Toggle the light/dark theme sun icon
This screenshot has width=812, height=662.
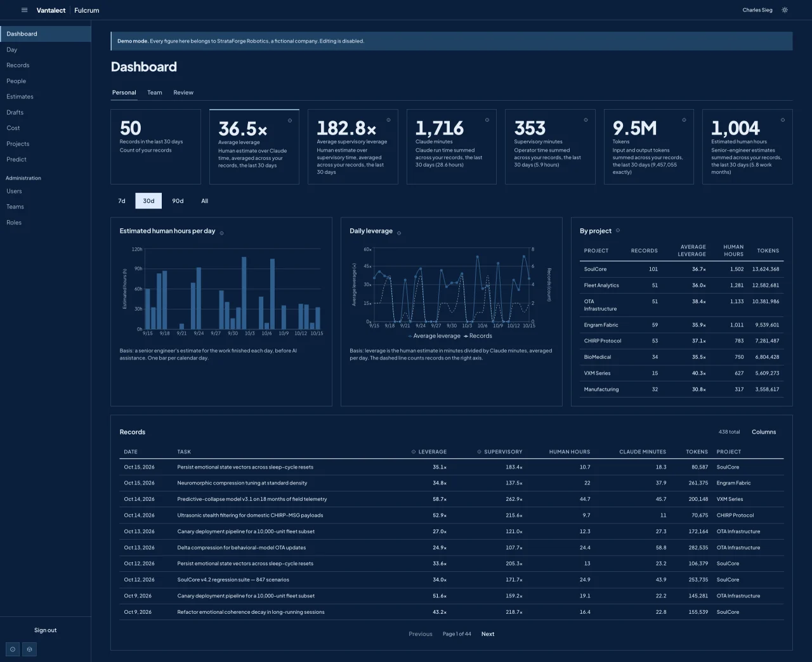pyautogui.click(x=785, y=10)
